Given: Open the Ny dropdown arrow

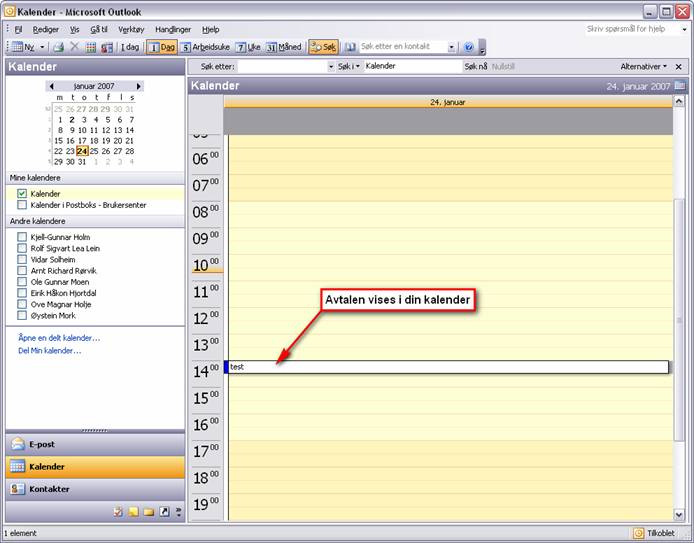Looking at the screenshot, I should point(42,47).
